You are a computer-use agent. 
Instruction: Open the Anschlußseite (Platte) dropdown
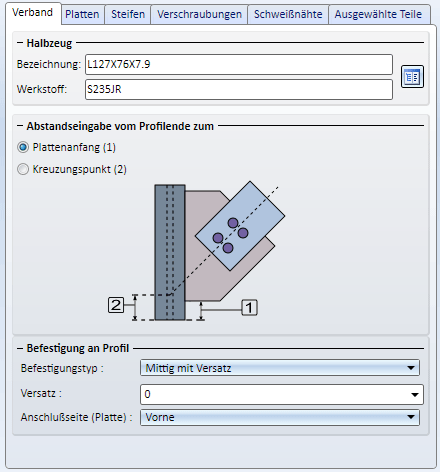(280, 417)
